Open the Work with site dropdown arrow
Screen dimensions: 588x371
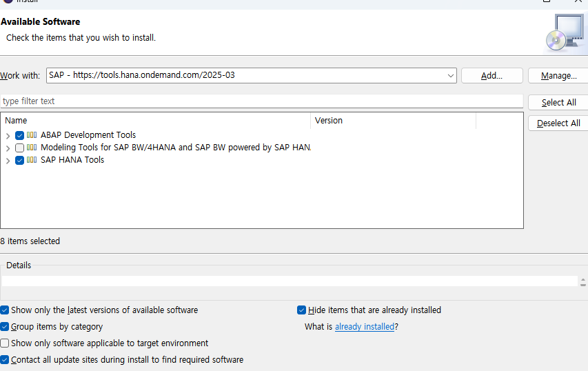click(x=450, y=76)
